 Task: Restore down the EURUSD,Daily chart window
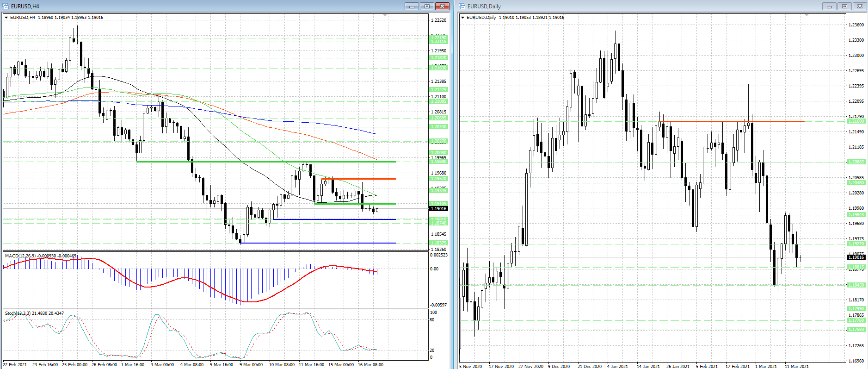(844, 6)
